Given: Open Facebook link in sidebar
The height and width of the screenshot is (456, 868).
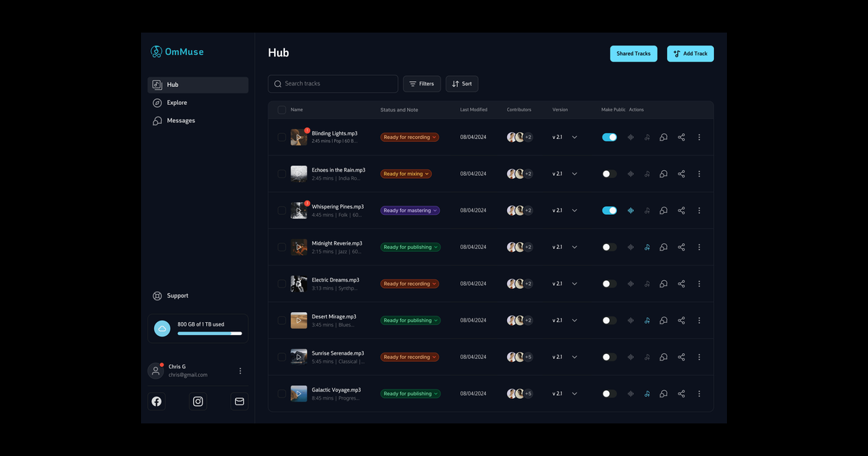Looking at the screenshot, I should tap(156, 401).
